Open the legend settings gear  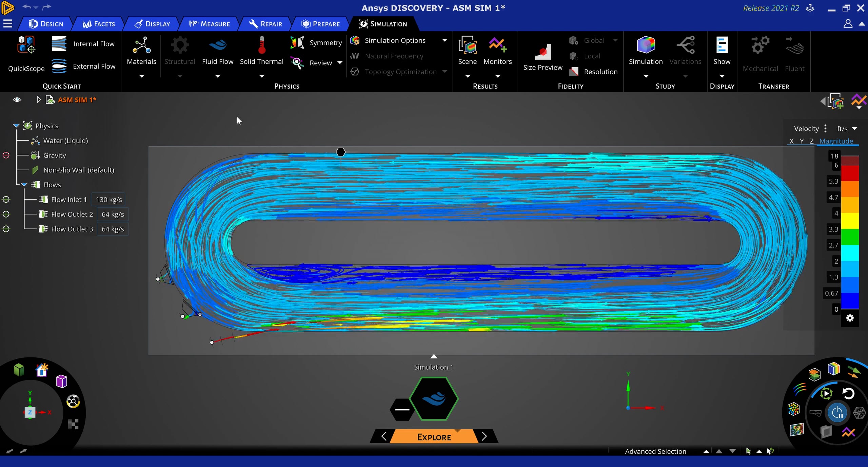(850, 318)
